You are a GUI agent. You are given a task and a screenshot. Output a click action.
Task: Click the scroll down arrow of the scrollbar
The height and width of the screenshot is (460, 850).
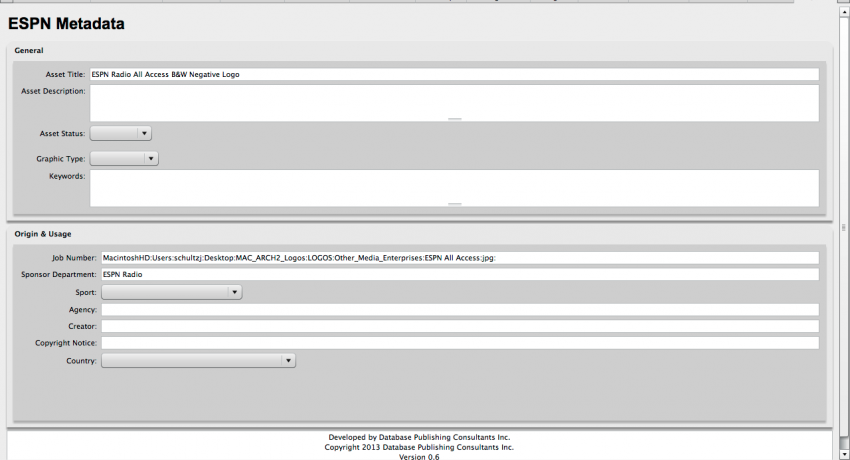(844, 454)
